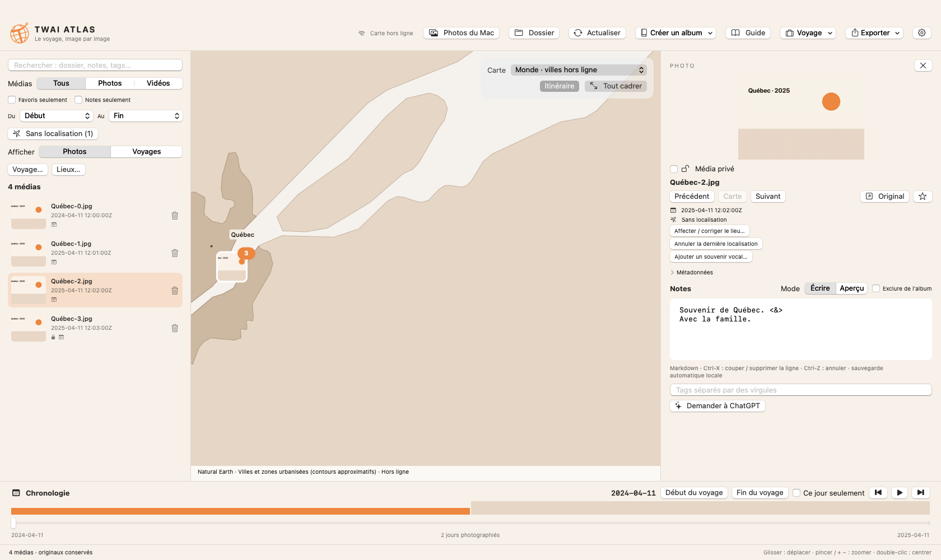
Task: Enable the Favoris seulement checkbox
Action: pos(12,100)
